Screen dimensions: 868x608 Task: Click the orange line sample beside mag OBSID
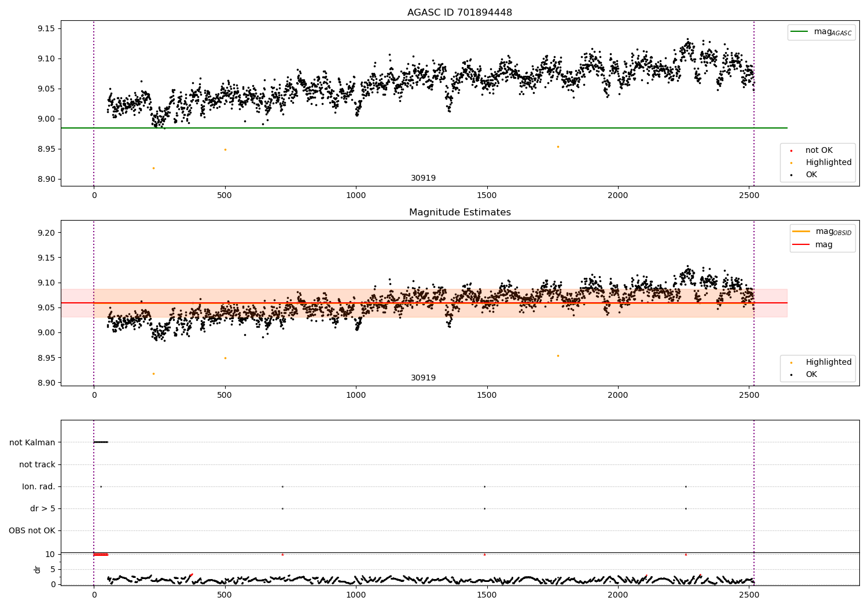801,232
